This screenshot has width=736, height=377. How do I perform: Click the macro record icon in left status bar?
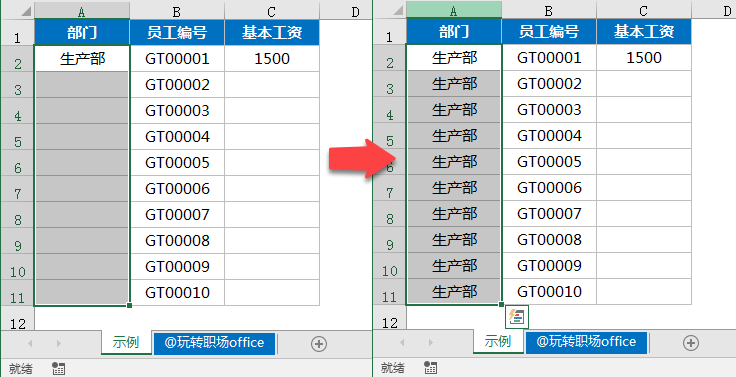pos(59,368)
